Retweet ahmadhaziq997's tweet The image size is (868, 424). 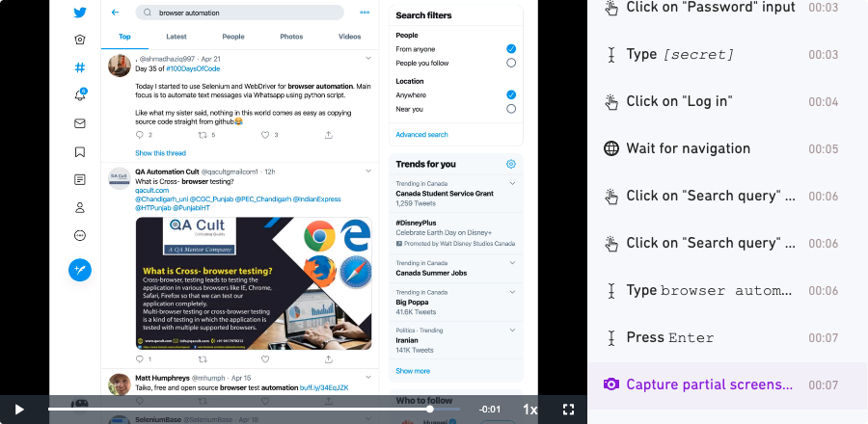click(203, 135)
